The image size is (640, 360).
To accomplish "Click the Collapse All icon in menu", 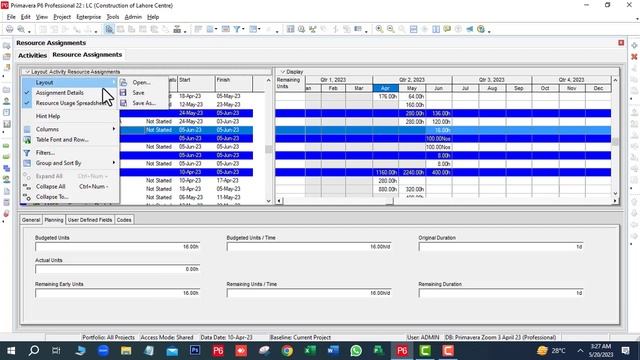I will coord(27,187).
